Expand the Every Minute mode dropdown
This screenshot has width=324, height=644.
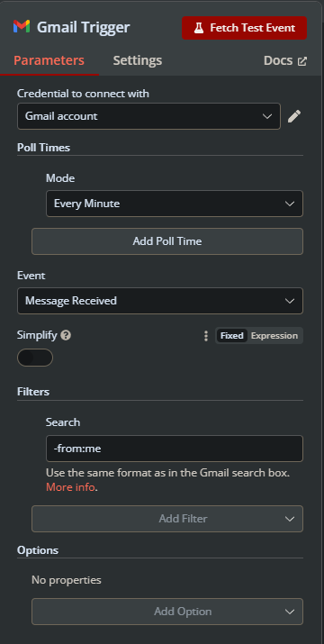click(175, 204)
